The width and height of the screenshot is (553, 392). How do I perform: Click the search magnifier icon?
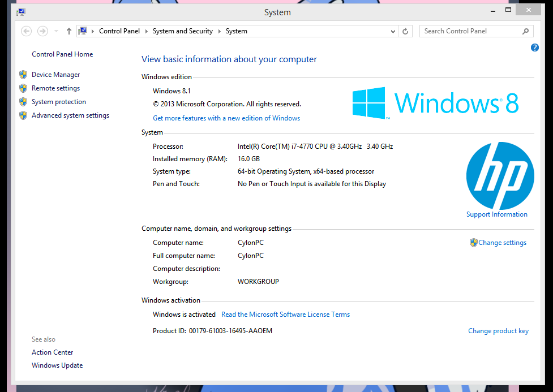point(525,31)
